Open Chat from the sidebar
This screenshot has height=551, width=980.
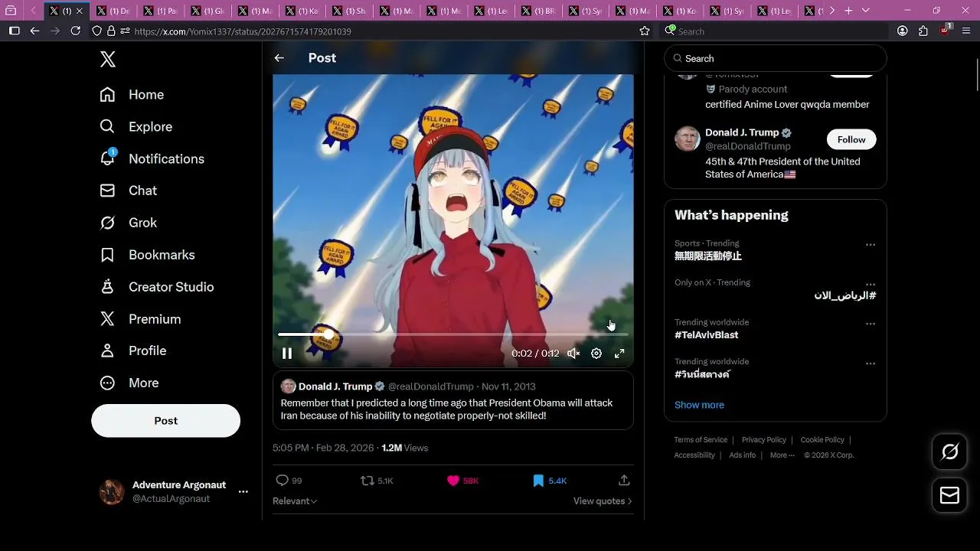128,191
